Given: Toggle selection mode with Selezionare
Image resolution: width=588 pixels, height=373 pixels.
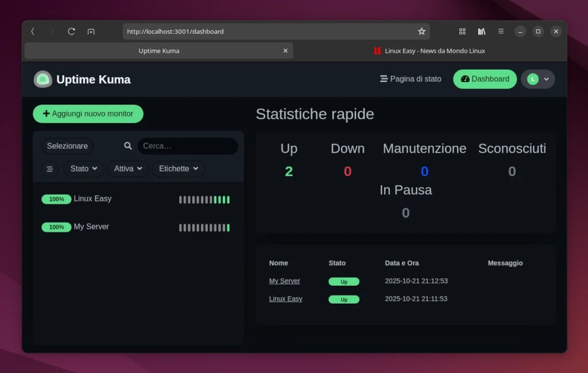Looking at the screenshot, I should (67, 146).
